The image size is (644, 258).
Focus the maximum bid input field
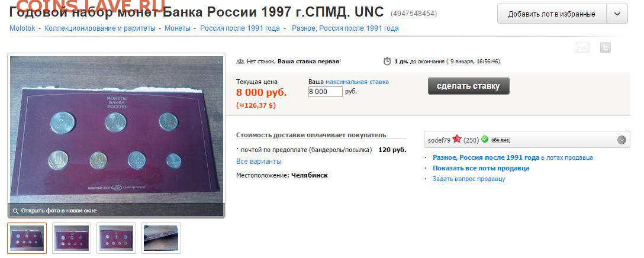(325, 92)
